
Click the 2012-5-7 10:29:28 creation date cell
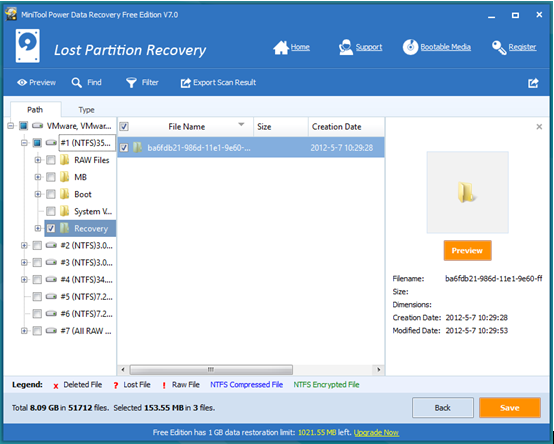342,148
